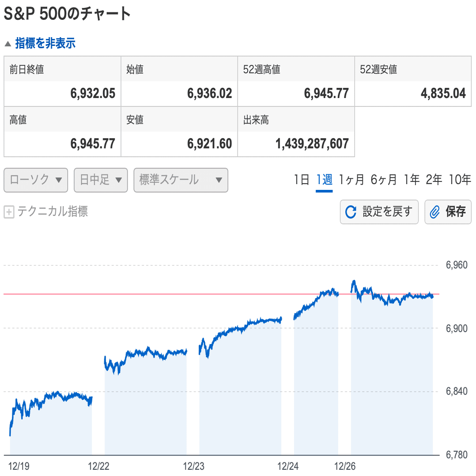Switch to the 1ヶ月 time range

click(x=351, y=180)
